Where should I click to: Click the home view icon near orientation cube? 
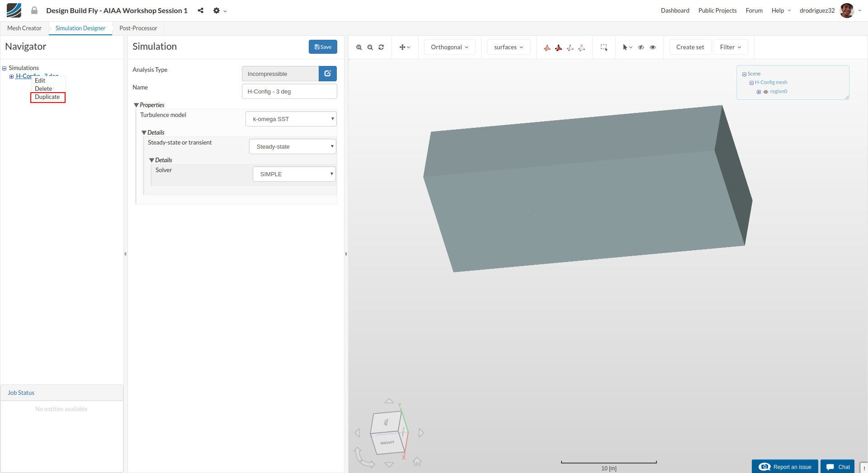417,461
